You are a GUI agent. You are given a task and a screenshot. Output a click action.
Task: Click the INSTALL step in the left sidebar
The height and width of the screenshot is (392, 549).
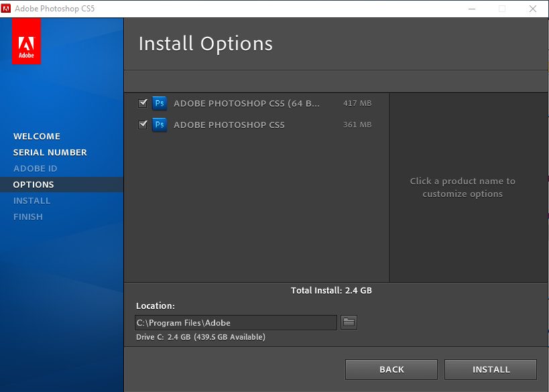[32, 200]
